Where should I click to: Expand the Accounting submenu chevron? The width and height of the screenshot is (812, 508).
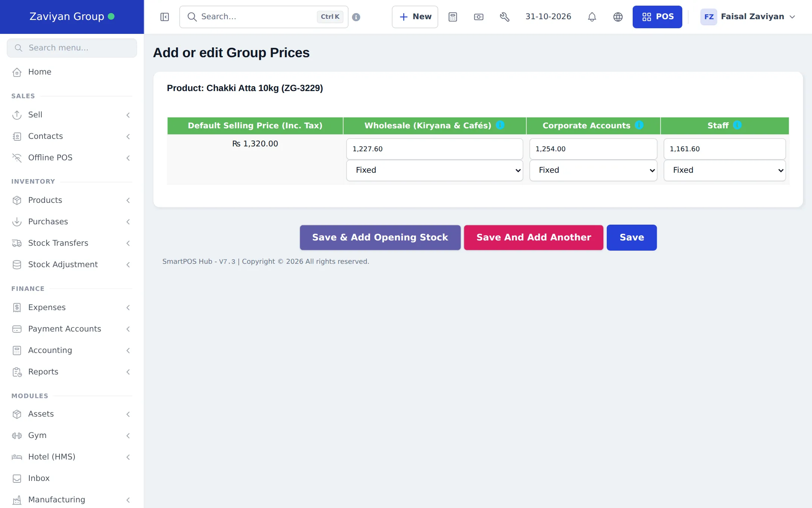pyautogui.click(x=128, y=350)
